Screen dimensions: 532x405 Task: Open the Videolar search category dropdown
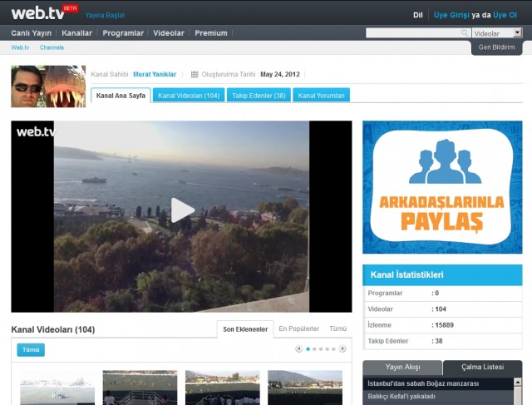click(497, 33)
